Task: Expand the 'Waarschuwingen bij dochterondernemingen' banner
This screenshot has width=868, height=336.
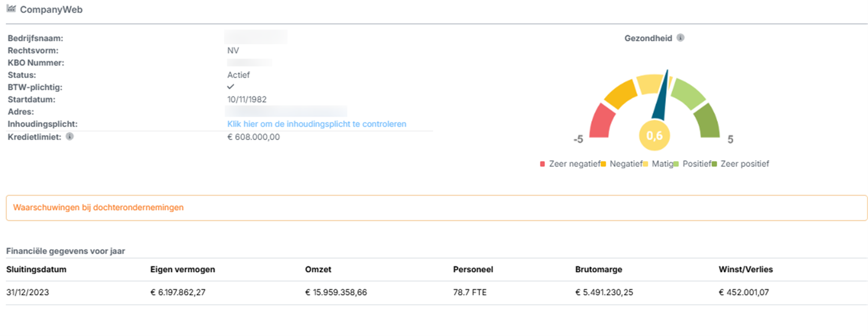Action: (98, 207)
